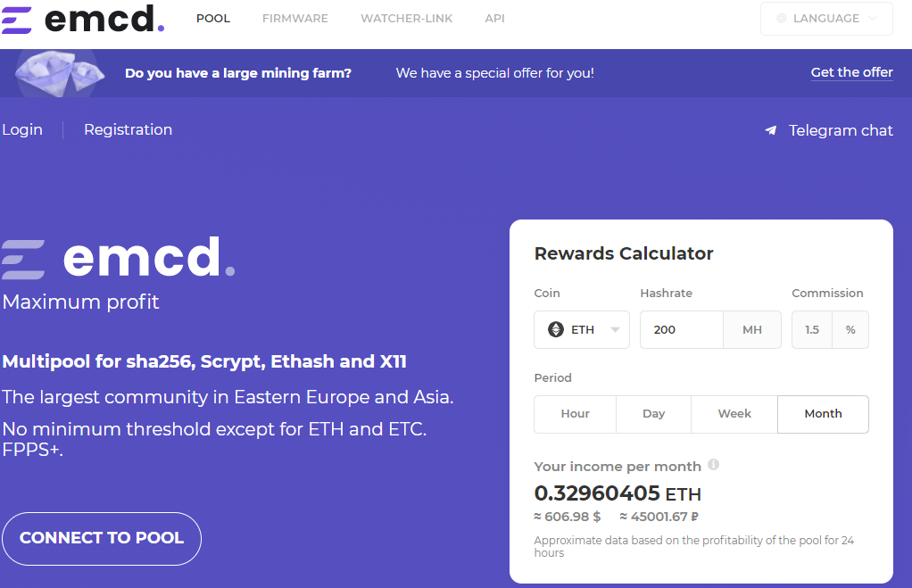Open the Registration page

coord(128,130)
